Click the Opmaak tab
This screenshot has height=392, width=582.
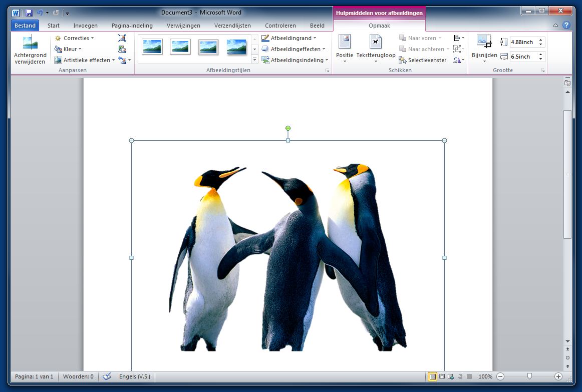[x=379, y=26]
